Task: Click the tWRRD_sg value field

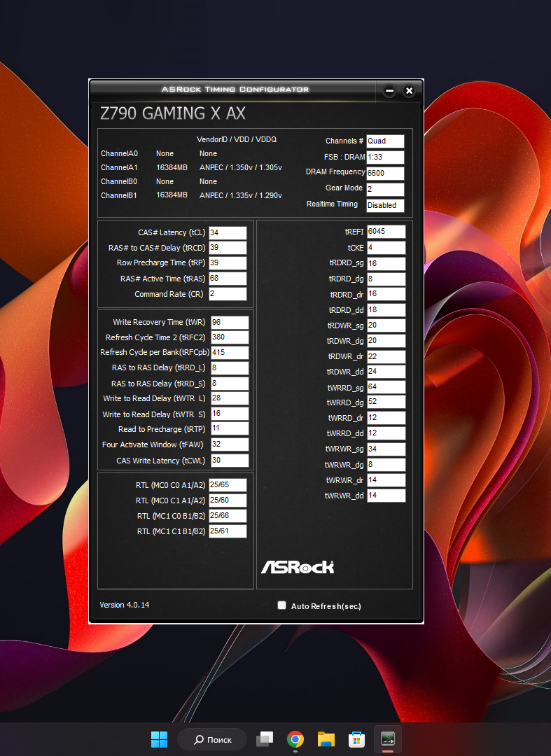Action: (x=386, y=387)
